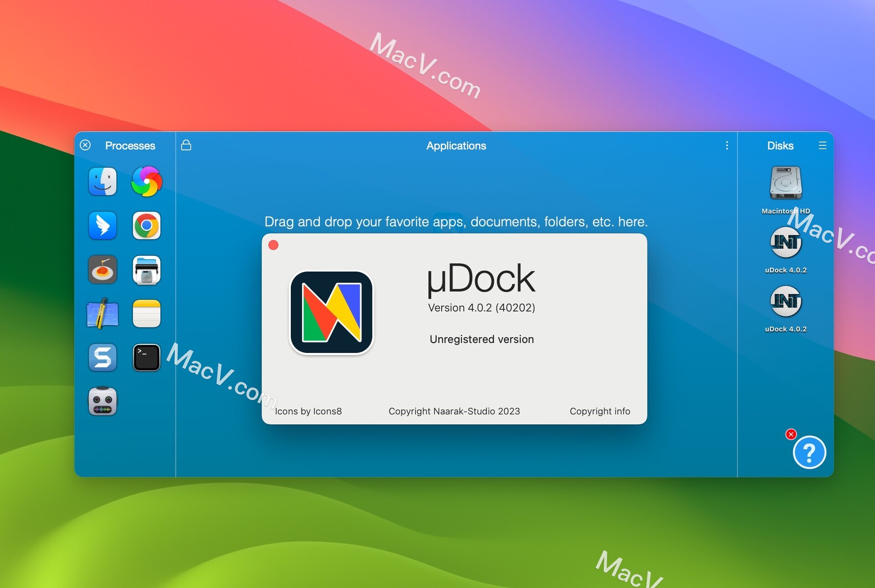The image size is (875, 588).
Task: Click the Unregistered version label
Action: (x=482, y=339)
